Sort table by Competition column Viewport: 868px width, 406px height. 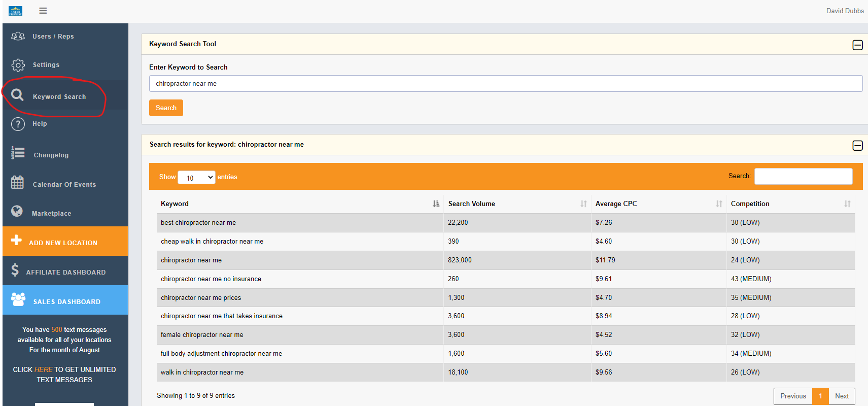pos(790,204)
